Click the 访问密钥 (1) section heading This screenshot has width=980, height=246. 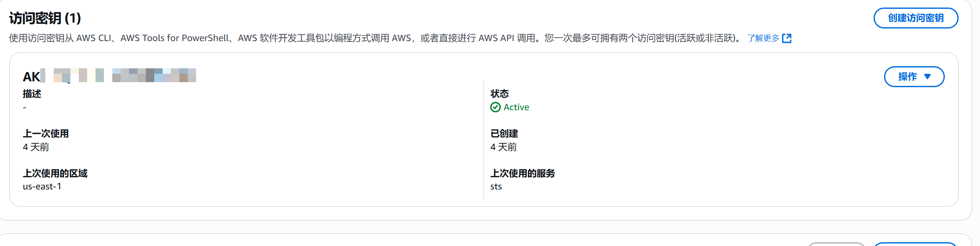(x=45, y=18)
